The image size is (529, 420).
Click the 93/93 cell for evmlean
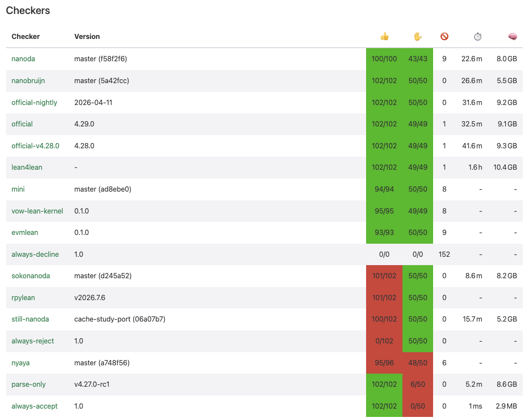[384, 232]
